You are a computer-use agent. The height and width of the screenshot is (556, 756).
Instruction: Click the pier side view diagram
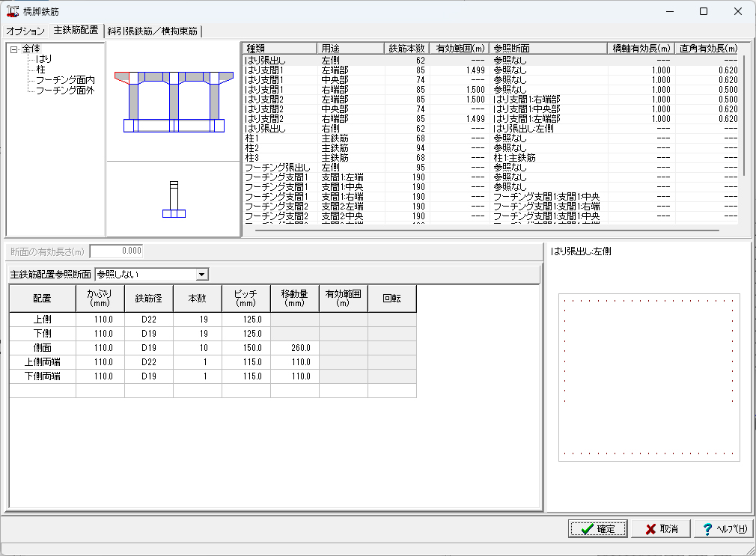pos(174,200)
